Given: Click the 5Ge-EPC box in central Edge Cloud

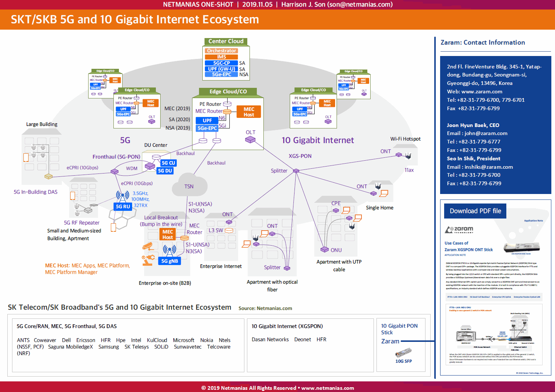Looking at the screenshot, I should [x=207, y=128].
